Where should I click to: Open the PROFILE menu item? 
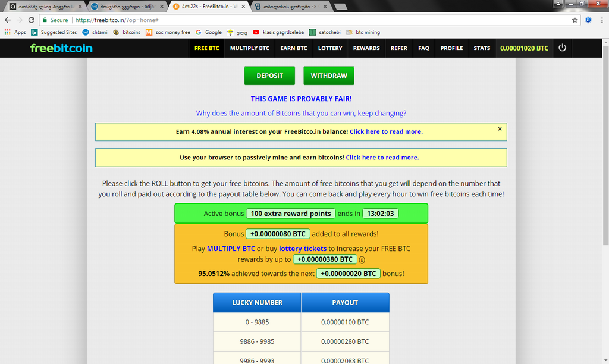451,48
